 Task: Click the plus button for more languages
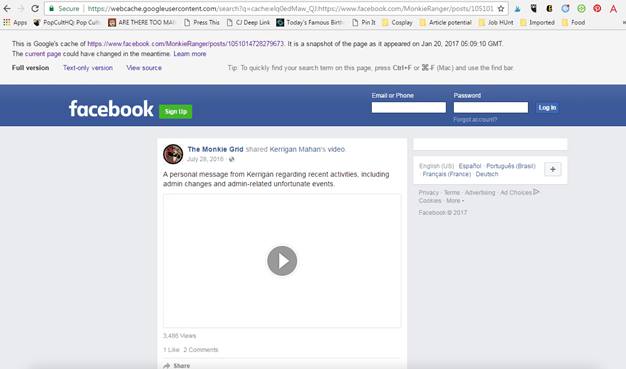tap(553, 169)
